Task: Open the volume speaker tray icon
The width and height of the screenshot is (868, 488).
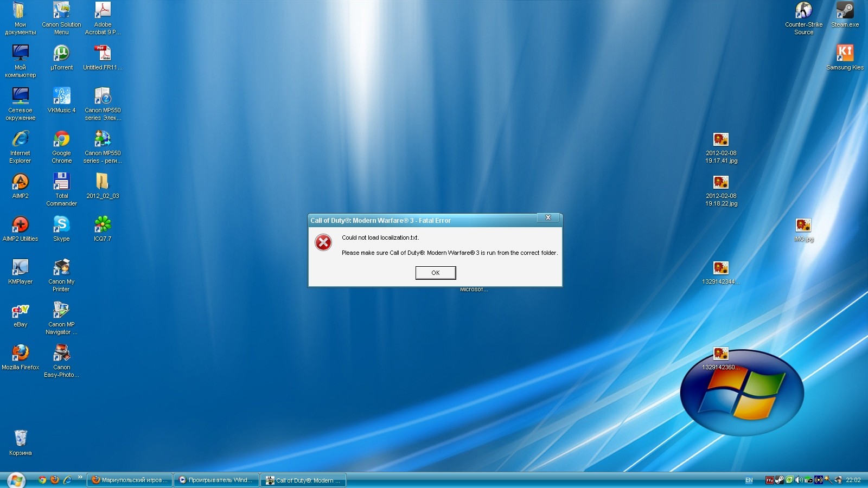Action: pyautogui.click(x=799, y=480)
